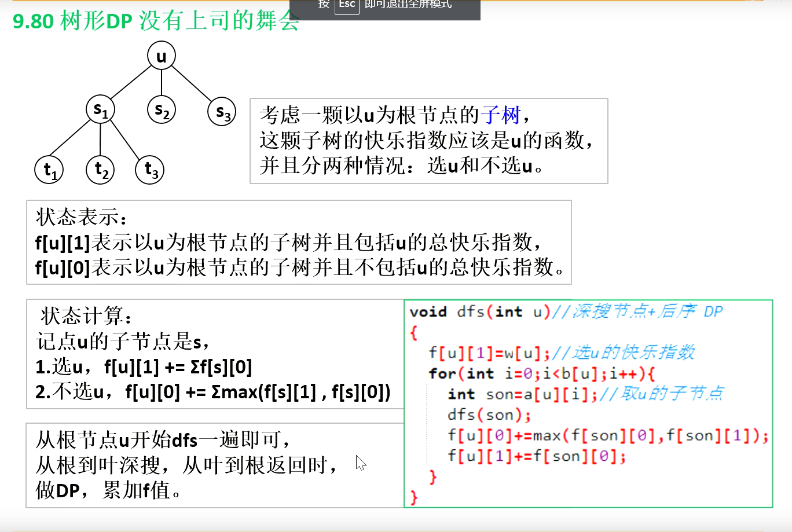
Task: Click the comment '//取u的子节点'
Action: coord(661,394)
